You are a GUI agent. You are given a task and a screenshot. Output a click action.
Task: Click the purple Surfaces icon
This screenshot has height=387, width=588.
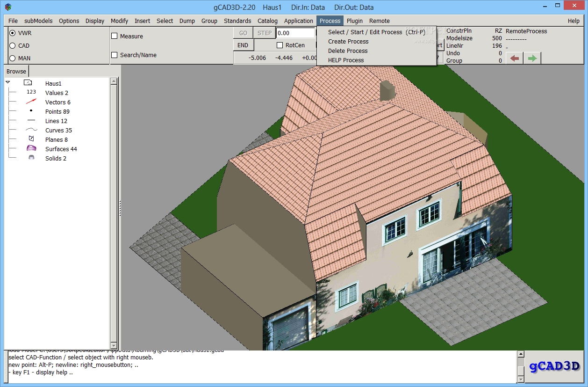tap(31, 148)
